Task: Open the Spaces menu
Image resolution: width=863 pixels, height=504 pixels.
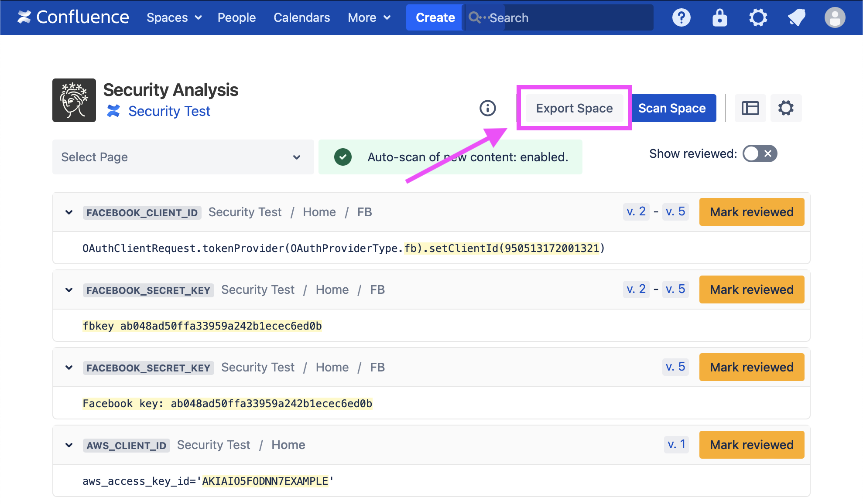Action: 174,17
